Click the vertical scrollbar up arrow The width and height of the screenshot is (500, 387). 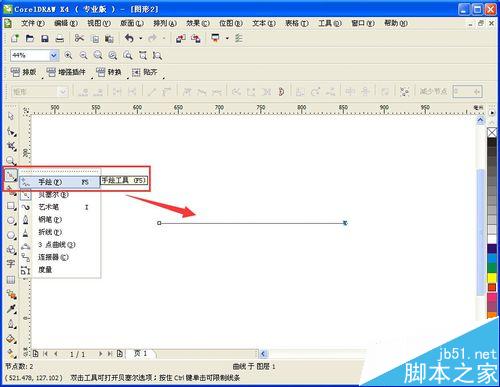click(480, 120)
